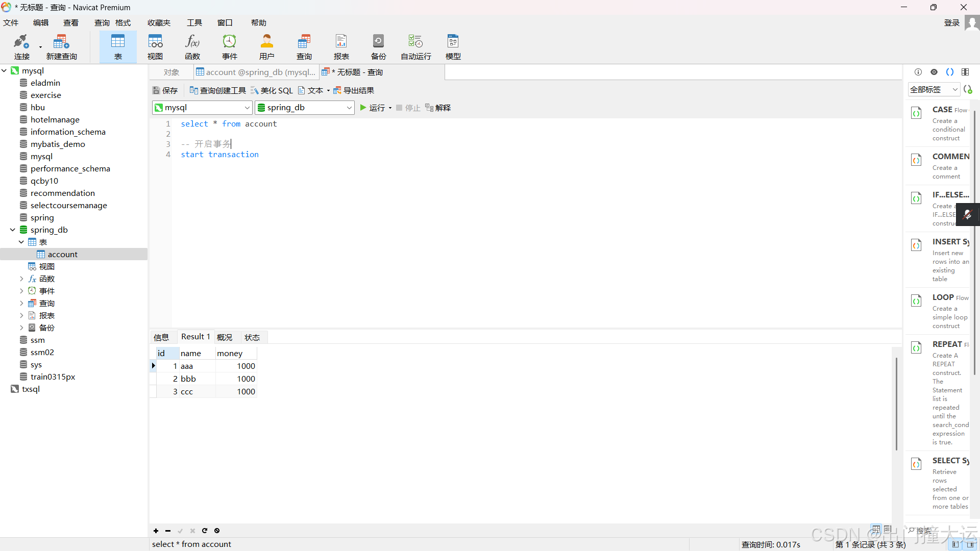
Task: Toggle the eye preview panel icon
Action: tap(934, 72)
